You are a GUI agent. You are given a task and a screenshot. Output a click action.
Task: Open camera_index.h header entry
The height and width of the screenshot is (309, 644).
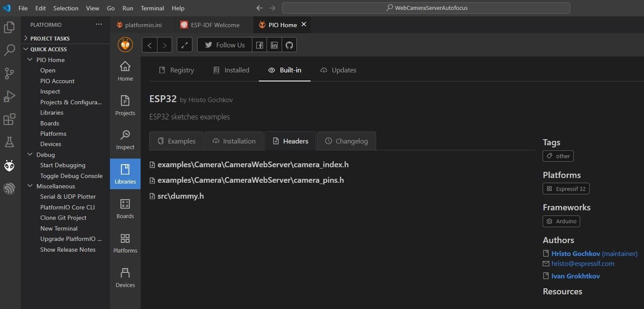253,165
